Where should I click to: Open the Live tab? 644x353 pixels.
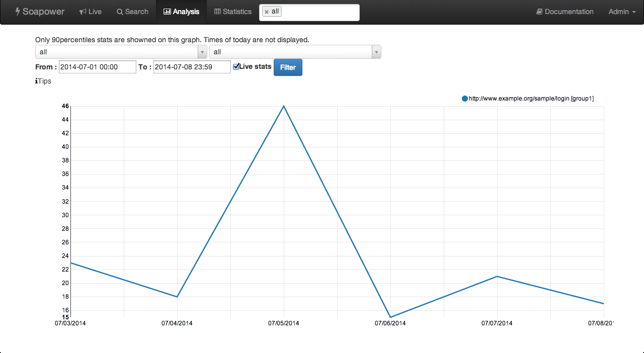click(90, 12)
